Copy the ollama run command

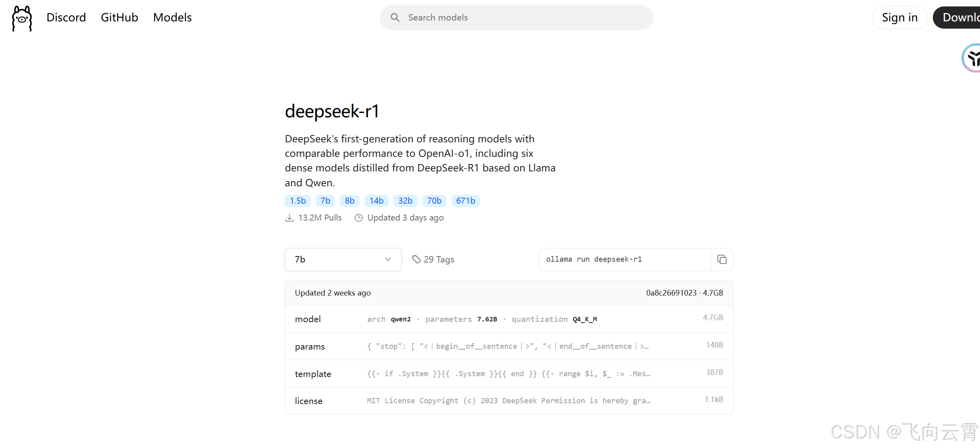coord(722,259)
